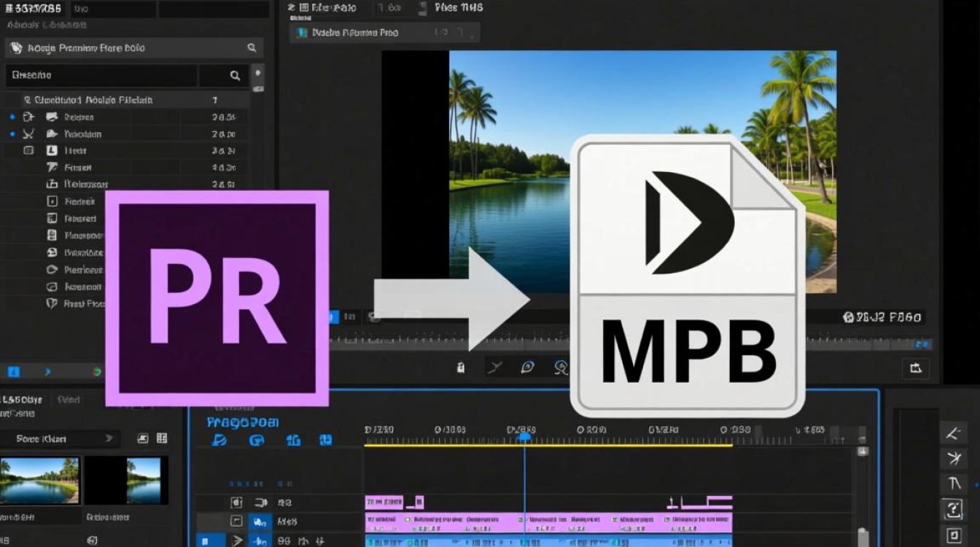Click inside the second search input field
The width and height of the screenshot is (980, 547).
[x=101, y=75]
